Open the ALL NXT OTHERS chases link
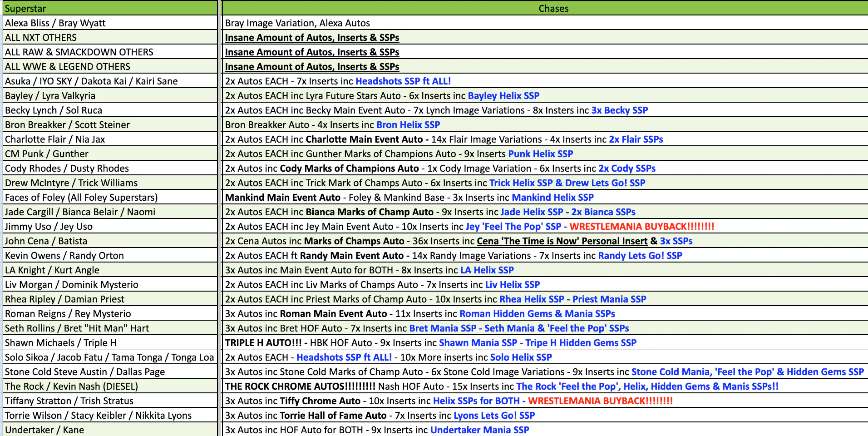 [x=312, y=38]
